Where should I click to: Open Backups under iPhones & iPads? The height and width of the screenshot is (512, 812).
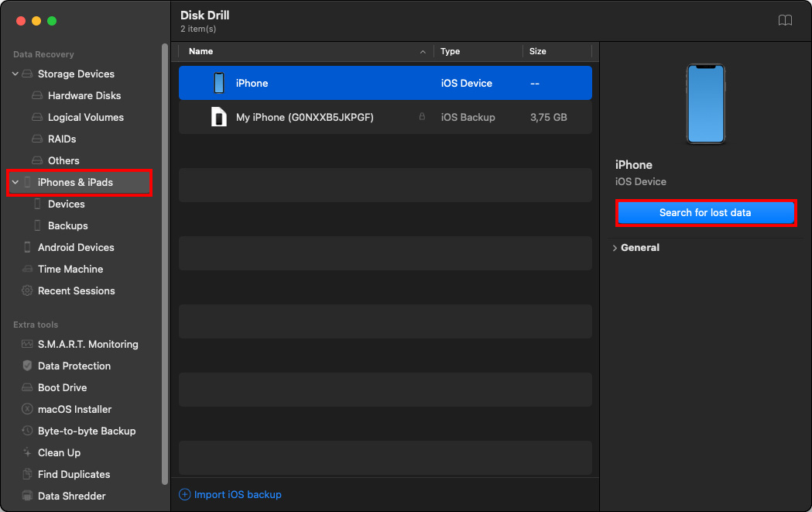pyautogui.click(x=67, y=226)
